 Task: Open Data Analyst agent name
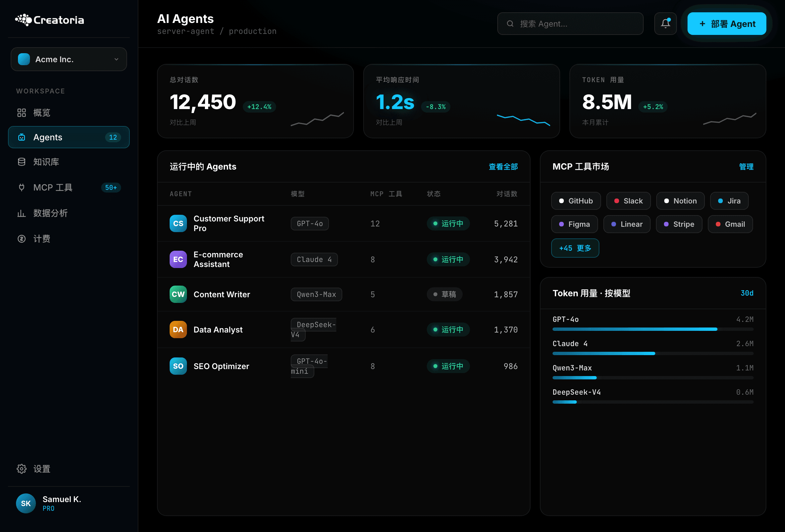coord(218,330)
